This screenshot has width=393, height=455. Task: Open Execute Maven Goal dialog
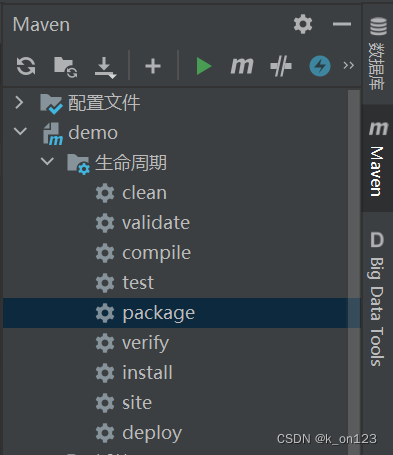click(242, 65)
